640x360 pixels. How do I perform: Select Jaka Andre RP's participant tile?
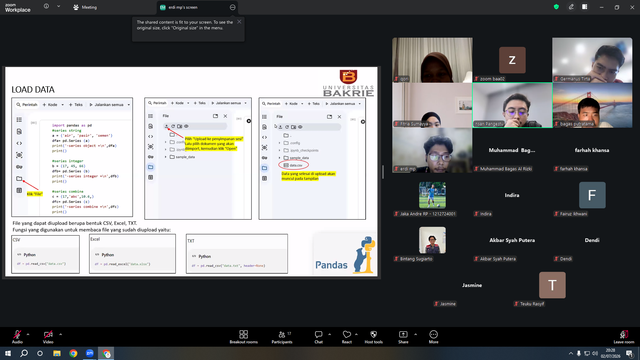click(432, 195)
